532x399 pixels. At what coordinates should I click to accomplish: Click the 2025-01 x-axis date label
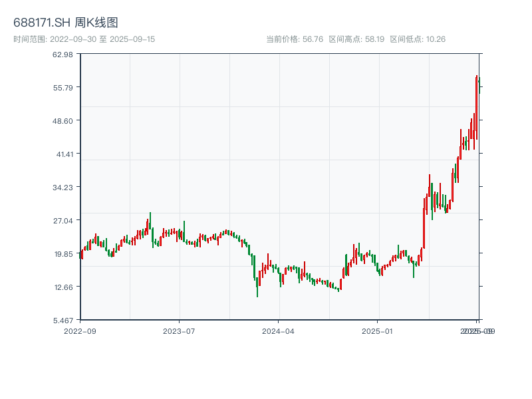coord(378,331)
